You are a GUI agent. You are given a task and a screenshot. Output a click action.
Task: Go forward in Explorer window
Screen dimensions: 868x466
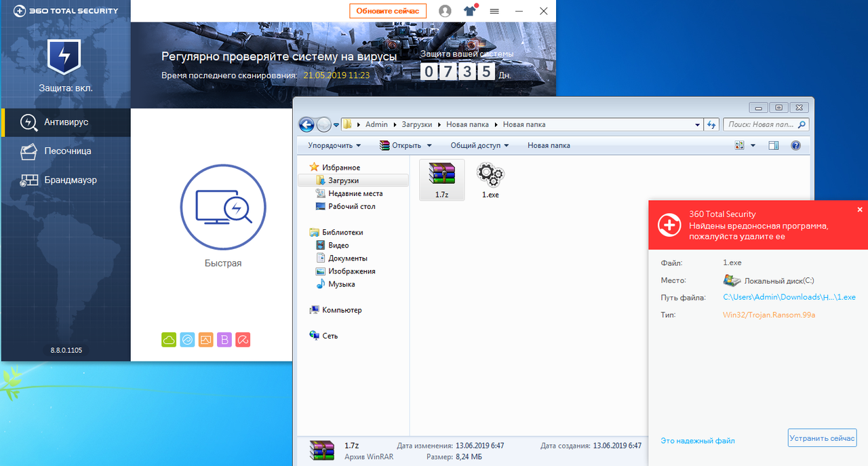point(324,125)
